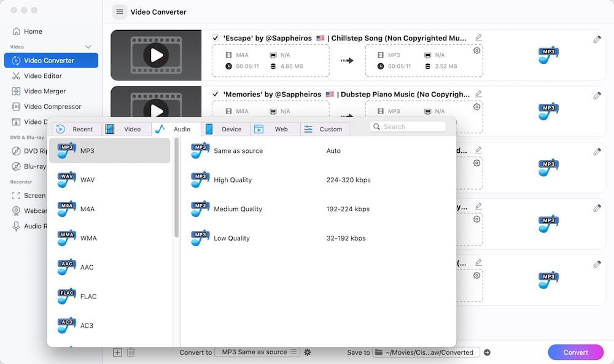The height and width of the screenshot is (364, 614).
Task: Open the Web tab in format picker
Action: coord(276,129)
